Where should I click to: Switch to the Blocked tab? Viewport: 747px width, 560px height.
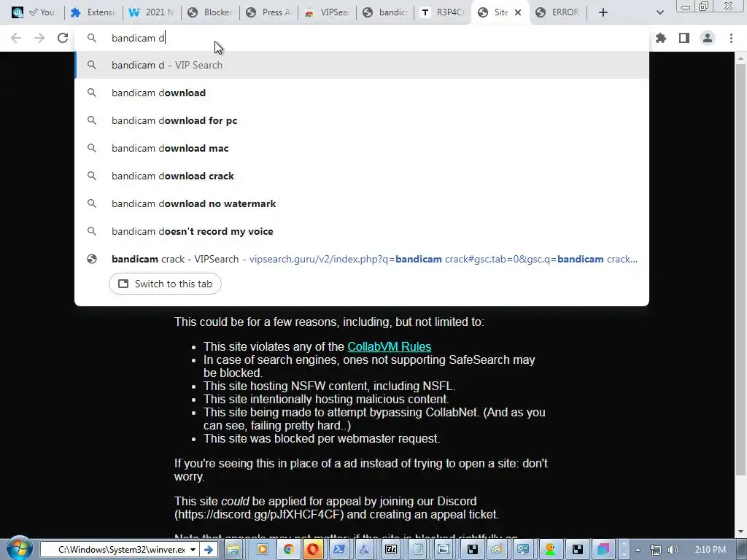tap(210, 12)
